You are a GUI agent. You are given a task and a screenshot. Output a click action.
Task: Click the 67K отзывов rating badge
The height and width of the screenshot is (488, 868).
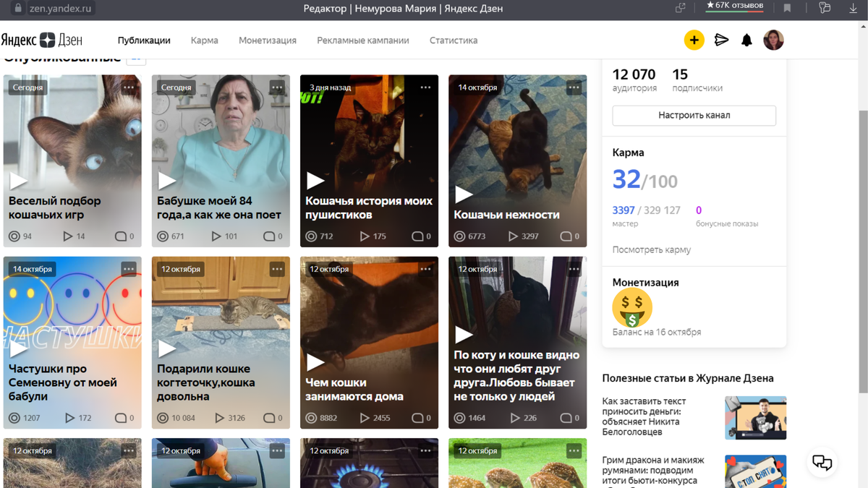point(734,7)
